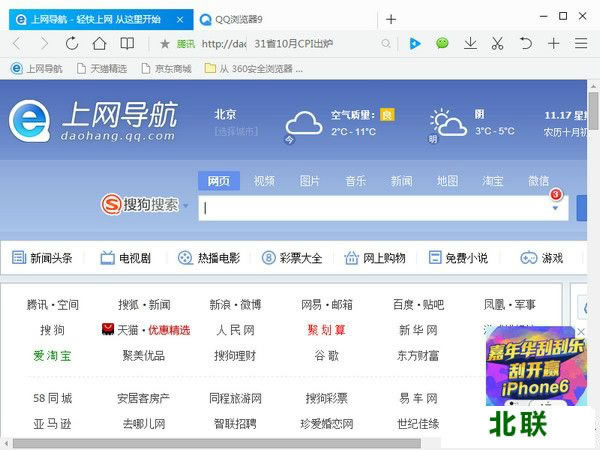Open the hamburger main menu icon
The height and width of the screenshot is (450, 600).
[581, 44]
